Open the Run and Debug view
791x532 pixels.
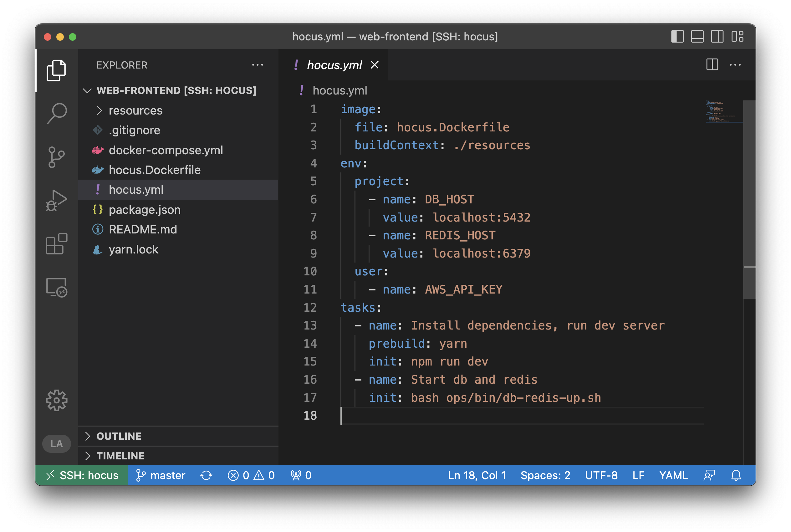(x=57, y=201)
